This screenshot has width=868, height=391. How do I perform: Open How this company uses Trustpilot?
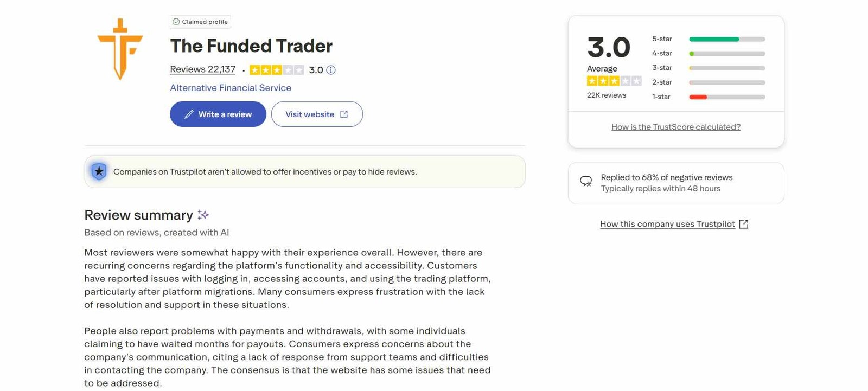tap(668, 223)
